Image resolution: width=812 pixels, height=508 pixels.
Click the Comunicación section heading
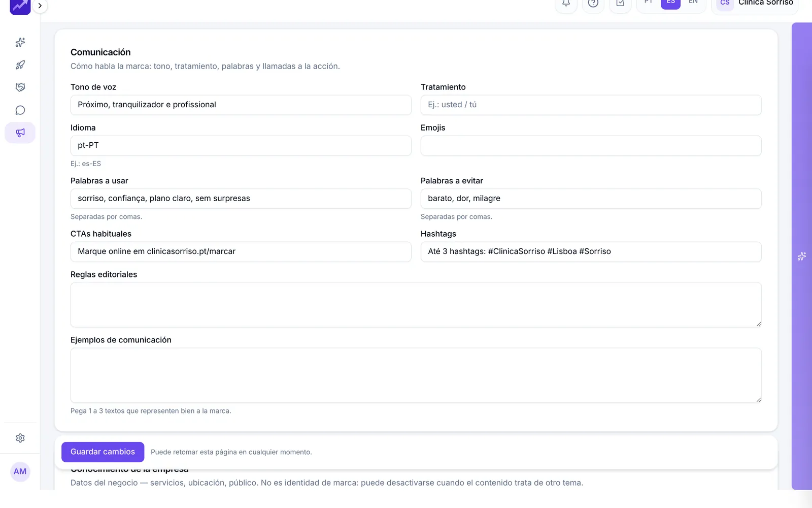coord(100,52)
